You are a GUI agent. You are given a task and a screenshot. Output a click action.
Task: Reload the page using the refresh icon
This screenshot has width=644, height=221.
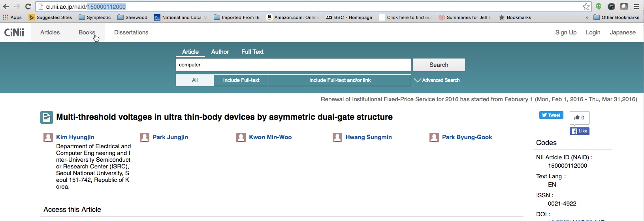(x=28, y=7)
